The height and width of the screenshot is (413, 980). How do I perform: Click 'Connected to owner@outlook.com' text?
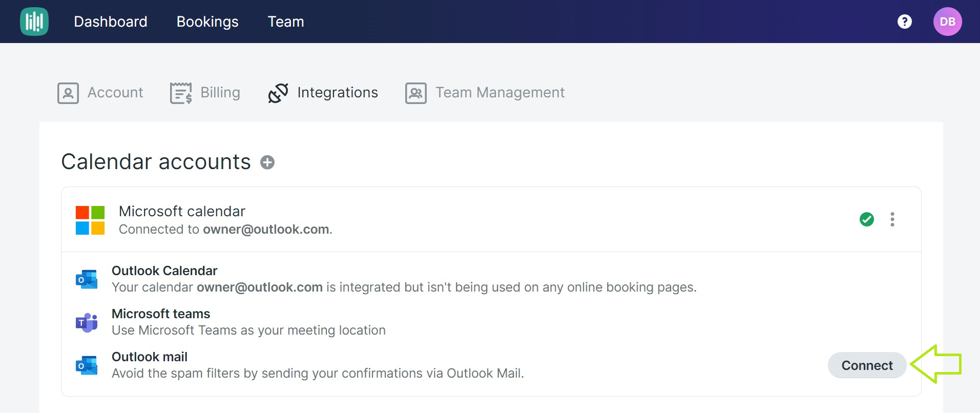click(225, 229)
